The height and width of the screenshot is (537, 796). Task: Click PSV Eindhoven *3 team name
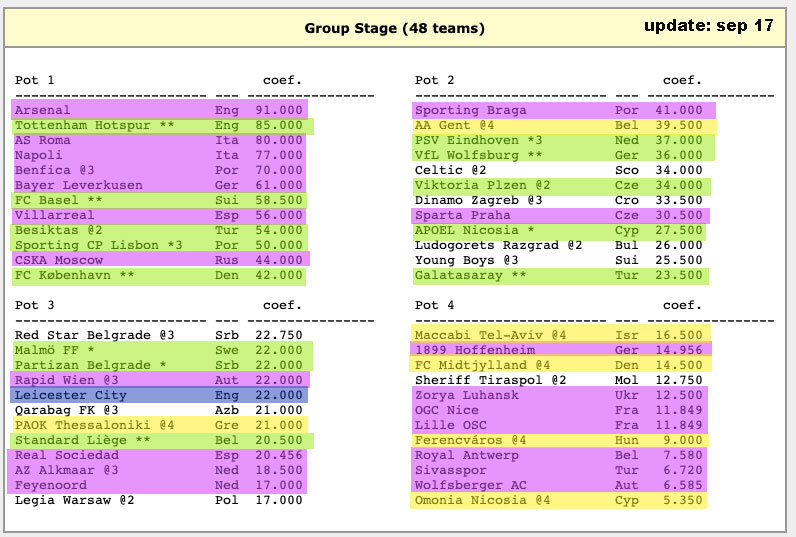tap(479, 140)
